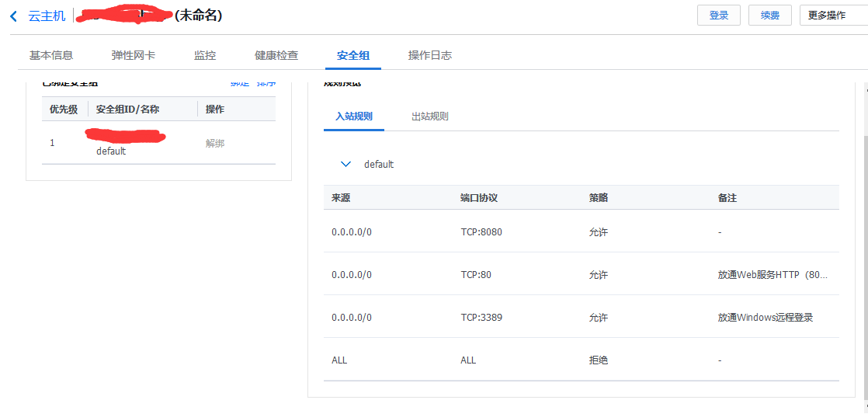Click the 来源 column header
Image resolution: width=868 pixels, height=414 pixels.
coord(341,197)
